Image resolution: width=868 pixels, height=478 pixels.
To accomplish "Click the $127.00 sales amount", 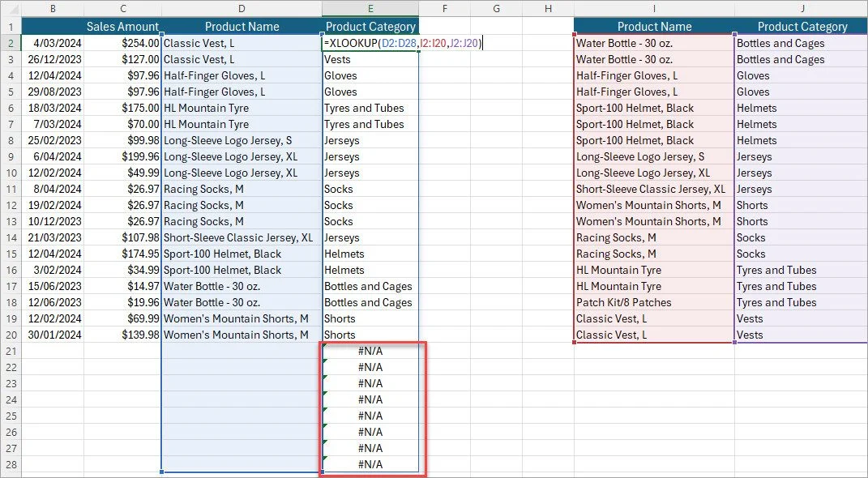I will (x=123, y=59).
